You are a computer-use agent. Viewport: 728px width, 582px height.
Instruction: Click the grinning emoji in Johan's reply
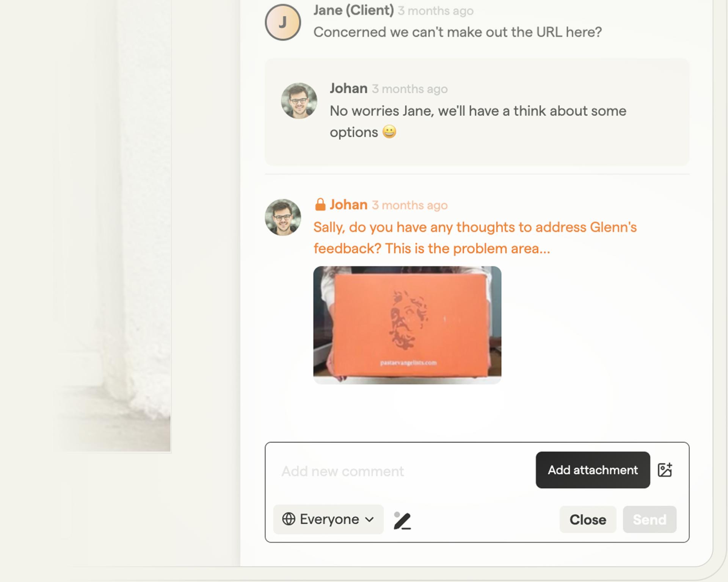tap(389, 132)
